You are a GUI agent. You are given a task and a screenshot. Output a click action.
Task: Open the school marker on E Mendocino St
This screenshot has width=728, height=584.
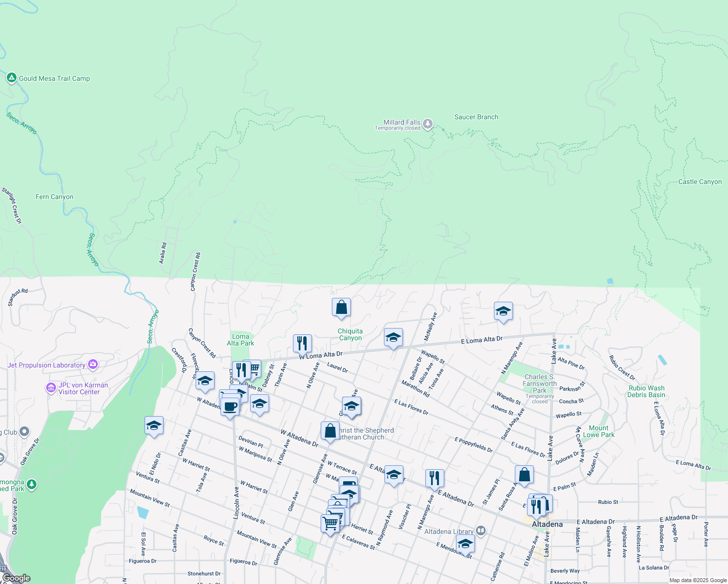click(465, 544)
